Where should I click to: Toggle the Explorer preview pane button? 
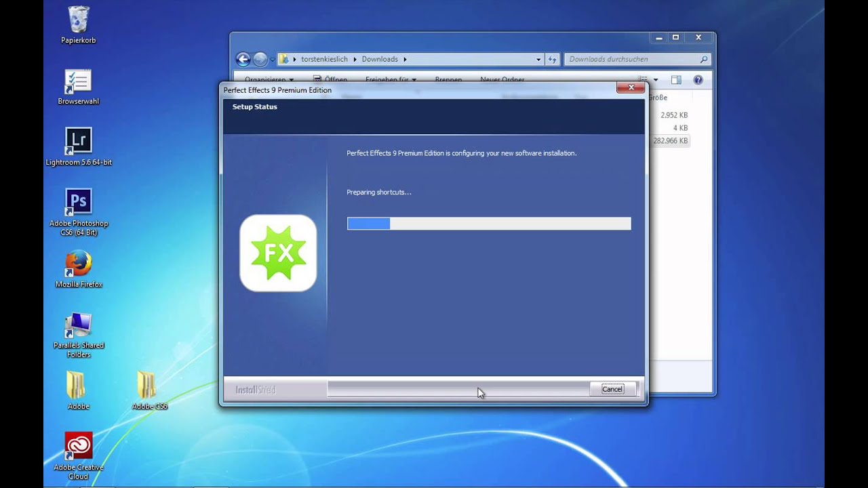[x=676, y=80]
